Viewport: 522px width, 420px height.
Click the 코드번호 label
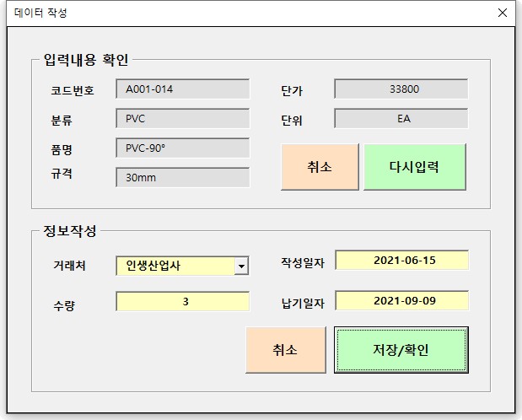73,90
